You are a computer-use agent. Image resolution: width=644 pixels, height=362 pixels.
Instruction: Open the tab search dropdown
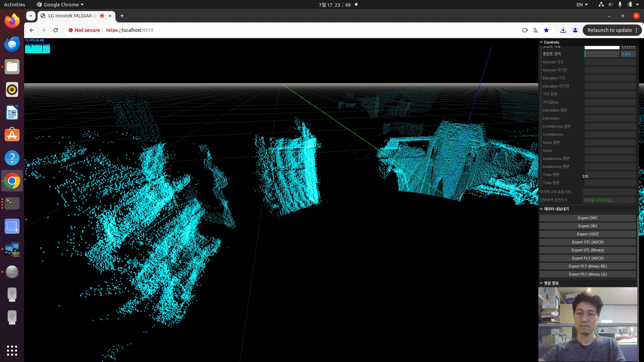click(31, 16)
